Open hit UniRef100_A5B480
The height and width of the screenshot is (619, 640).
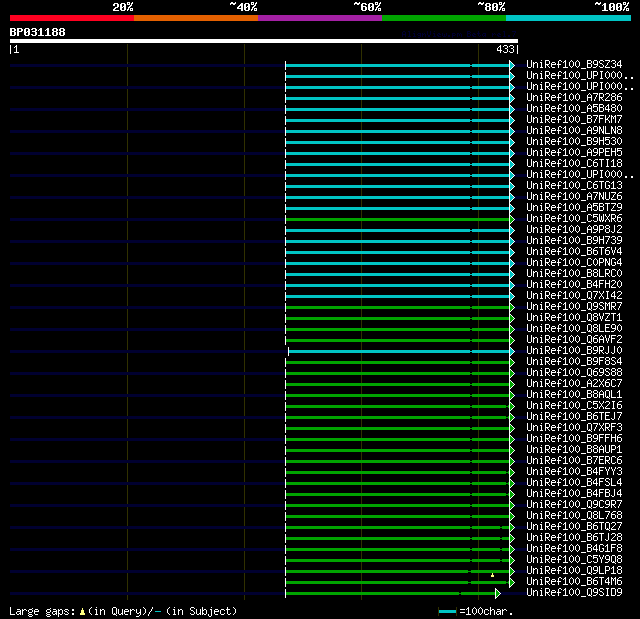click(x=574, y=109)
